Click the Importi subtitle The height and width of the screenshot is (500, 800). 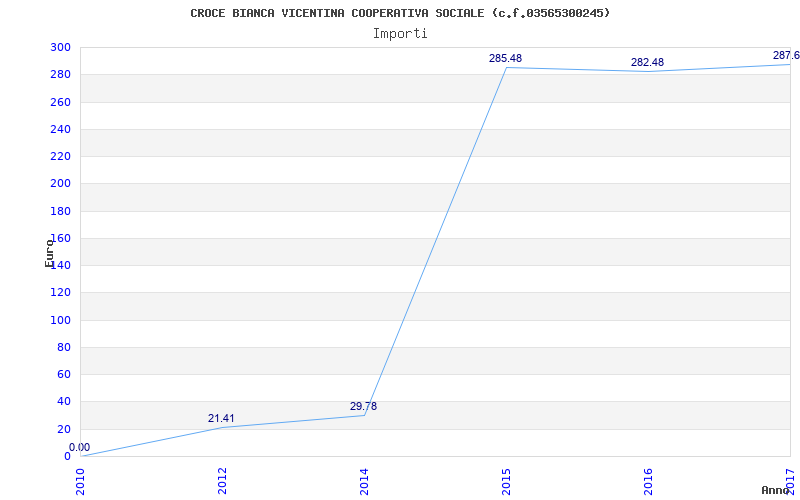point(400,34)
